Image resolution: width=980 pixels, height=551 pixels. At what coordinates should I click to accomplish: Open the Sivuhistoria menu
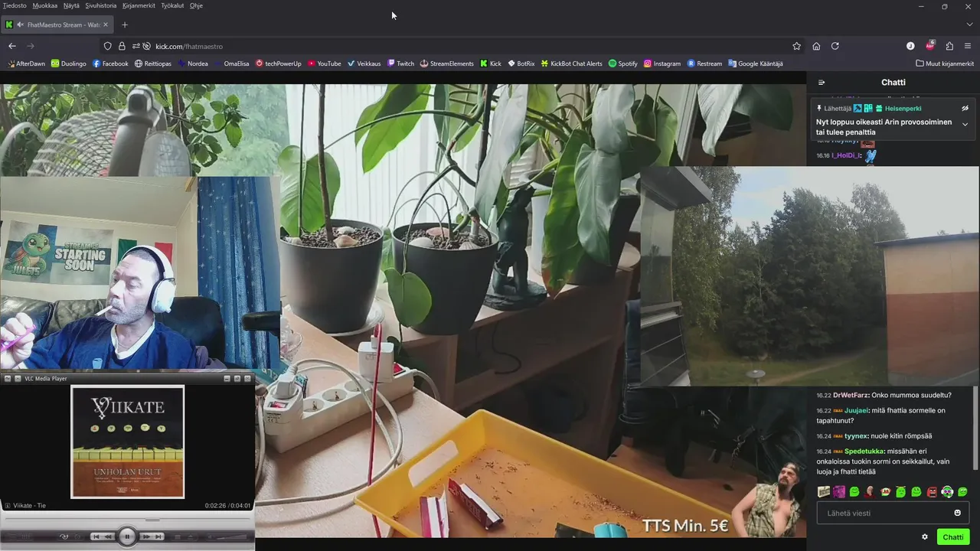tap(101, 5)
